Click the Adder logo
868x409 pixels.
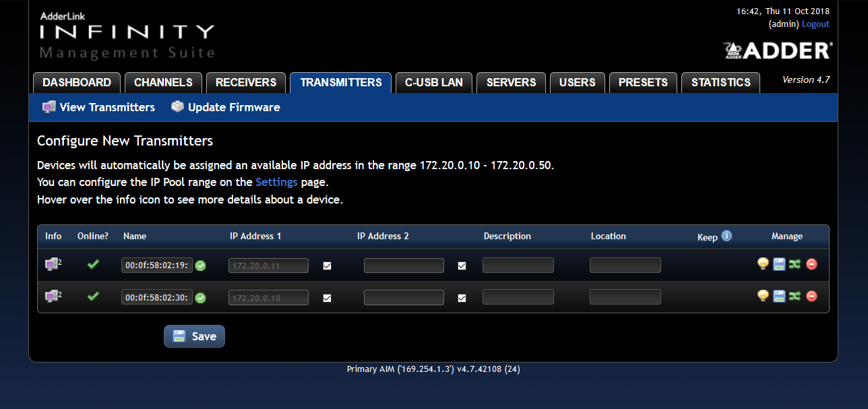tap(778, 51)
